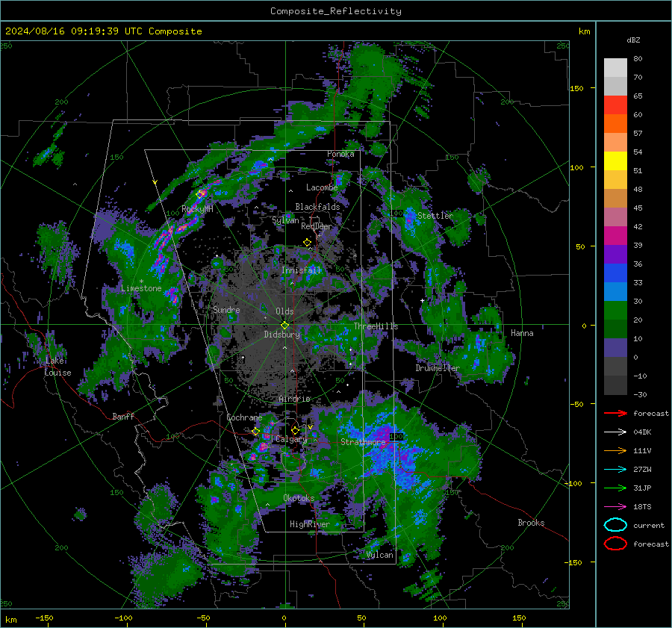Click the purple 39 dBZ legend swatch

[615, 254]
